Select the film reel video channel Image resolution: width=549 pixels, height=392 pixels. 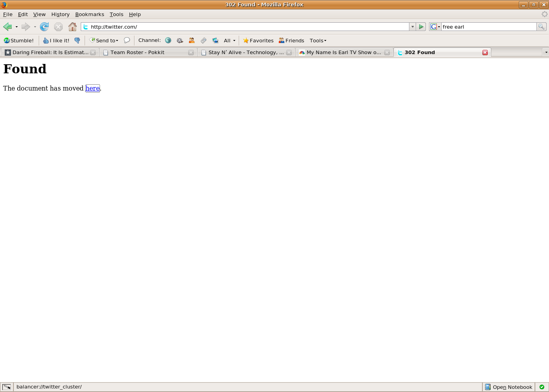tap(180, 40)
